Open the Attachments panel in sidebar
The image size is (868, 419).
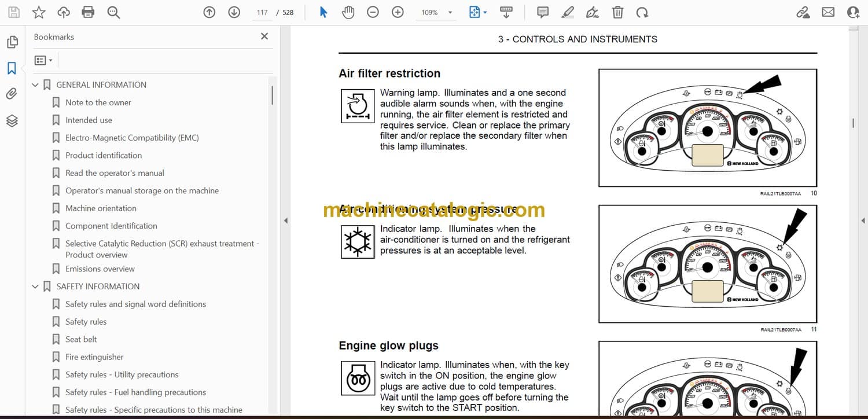[x=12, y=94]
